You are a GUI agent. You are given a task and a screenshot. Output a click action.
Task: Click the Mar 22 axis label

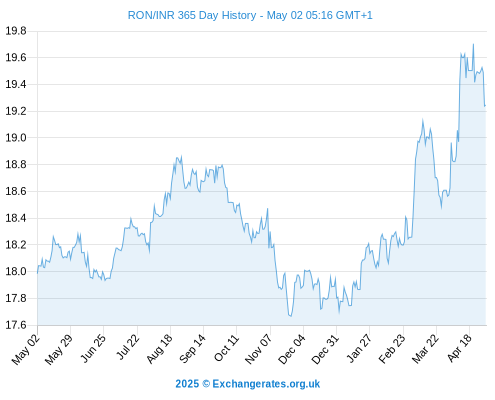(425, 349)
